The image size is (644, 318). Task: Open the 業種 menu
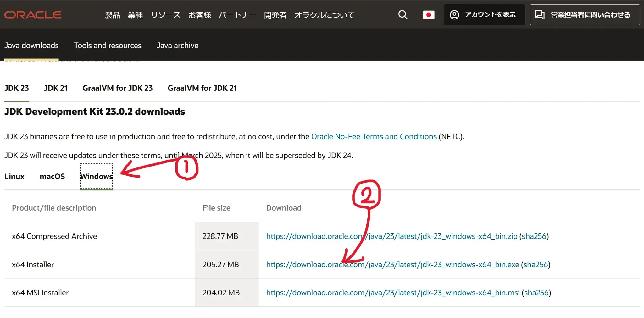135,15
